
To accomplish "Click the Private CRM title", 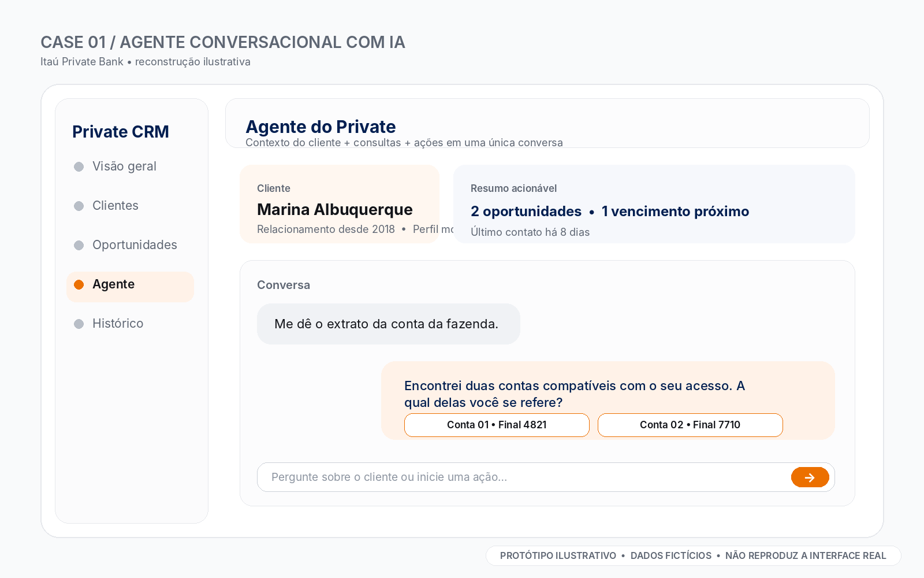I will (x=121, y=132).
